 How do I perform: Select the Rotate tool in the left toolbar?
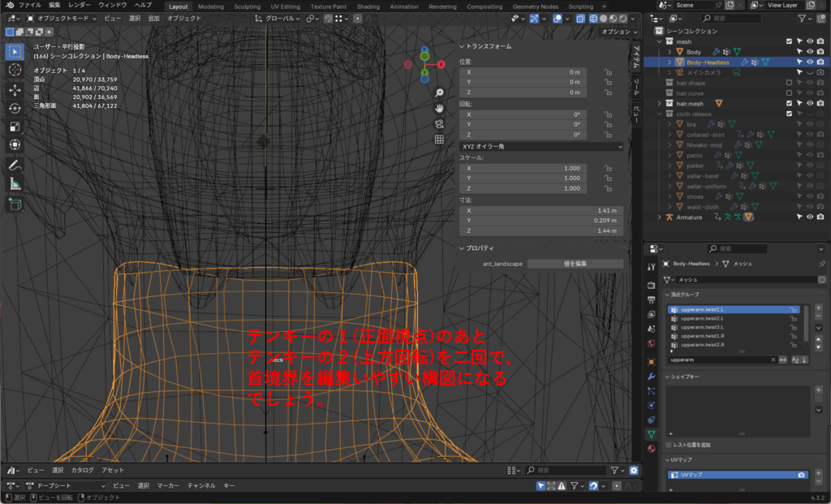[15, 108]
